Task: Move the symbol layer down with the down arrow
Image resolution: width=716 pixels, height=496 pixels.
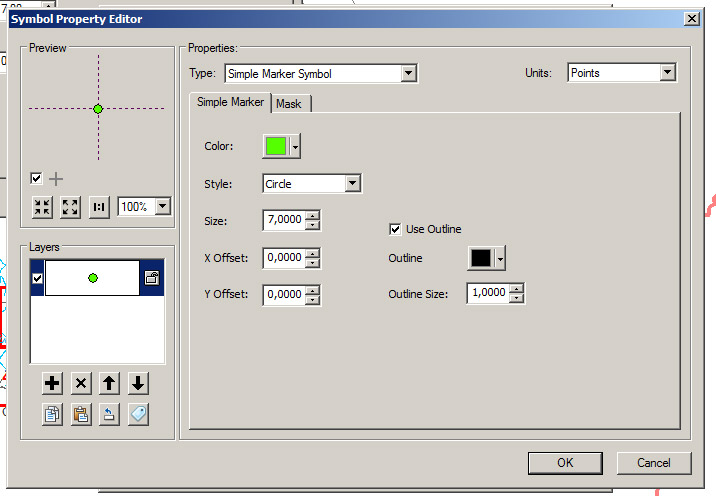Action: click(138, 383)
